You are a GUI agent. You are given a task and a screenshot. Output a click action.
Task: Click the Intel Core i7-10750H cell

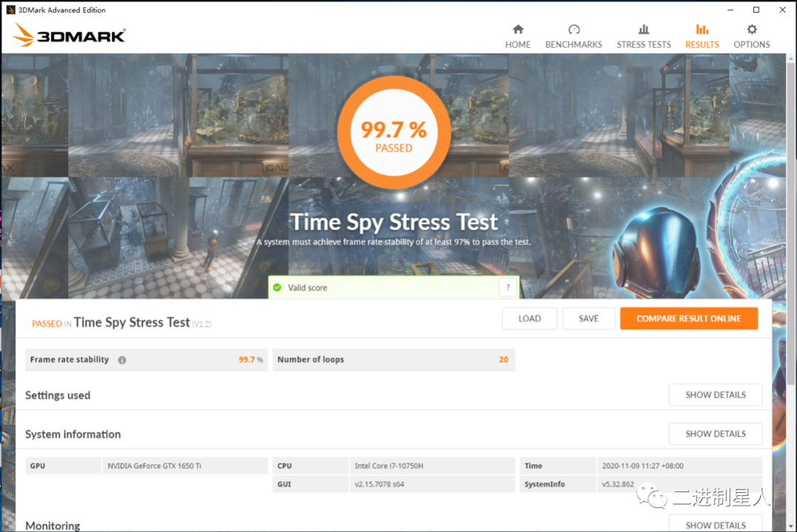coord(432,466)
